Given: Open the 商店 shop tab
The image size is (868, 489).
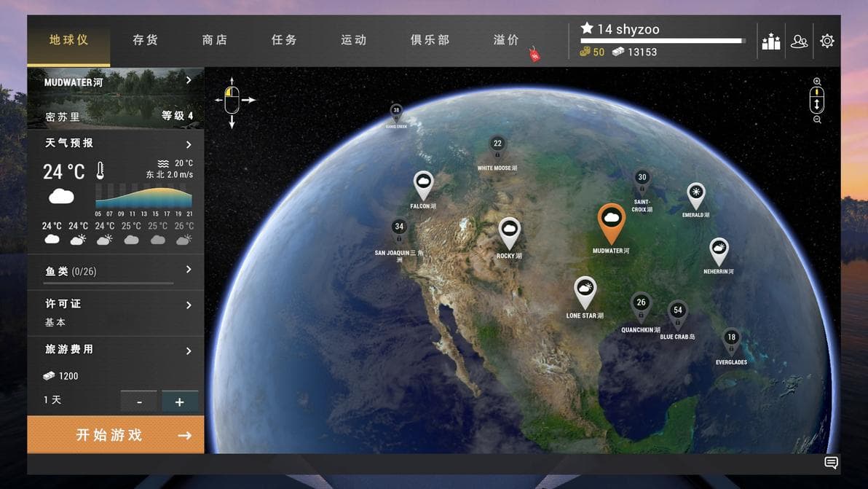Looking at the screenshot, I should point(215,40).
